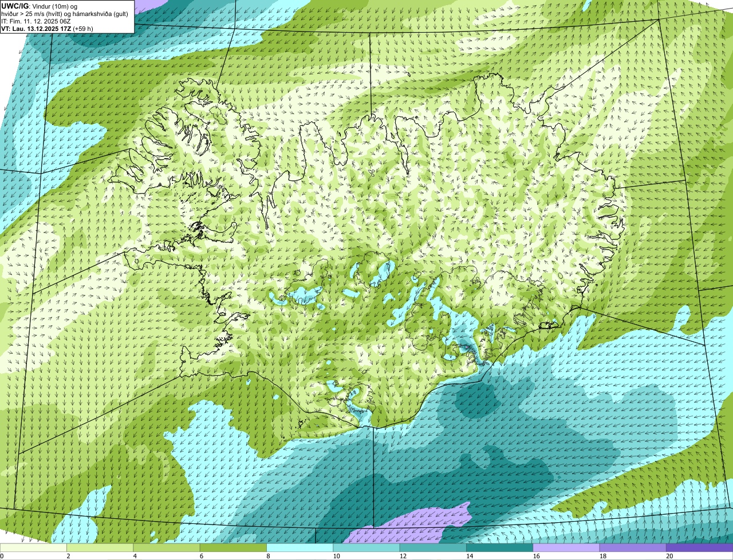Click the 'VT: Lau. 13.12.2025 17Z (+59 h)' line
The height and width of the screenshot is (560, 733).
pyautogui.click(x=47, y=29)
